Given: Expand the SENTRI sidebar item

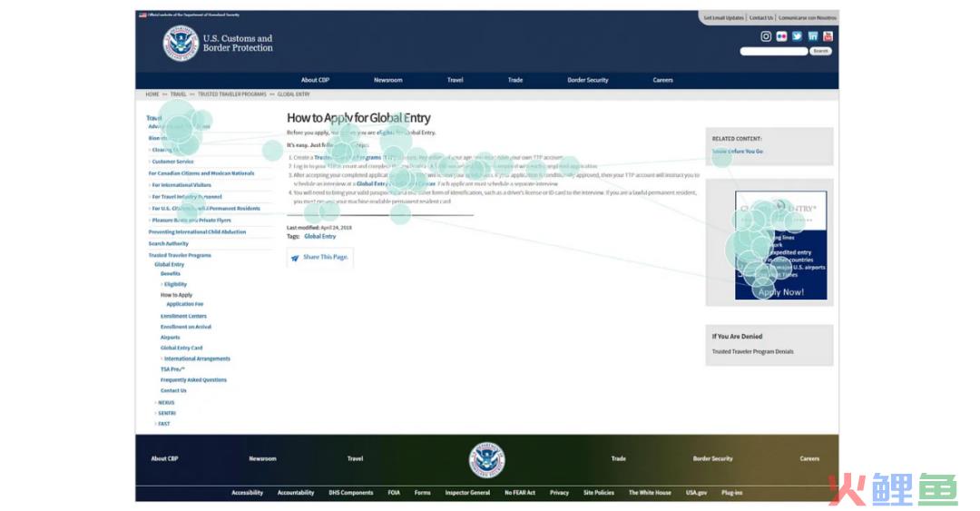Looking at the screenshot, I should pos(166,413).
